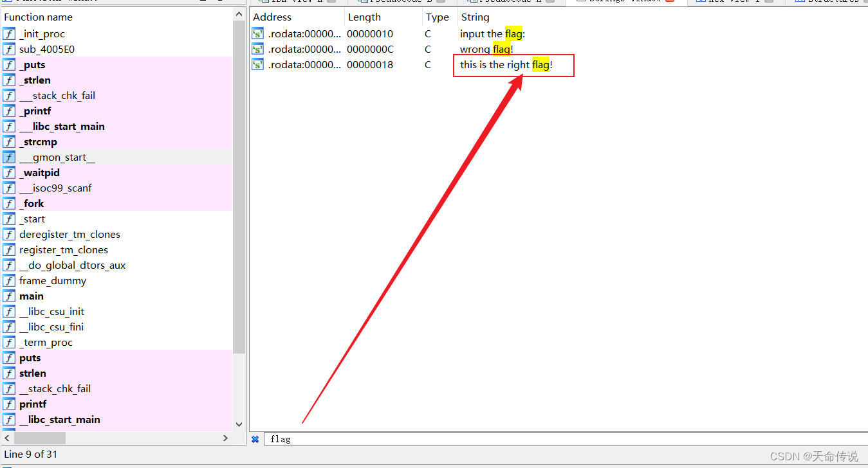Screen dimensions: 868x468
Task: Clear the flag filter with the blue X icon
Action: pos(255,438)
